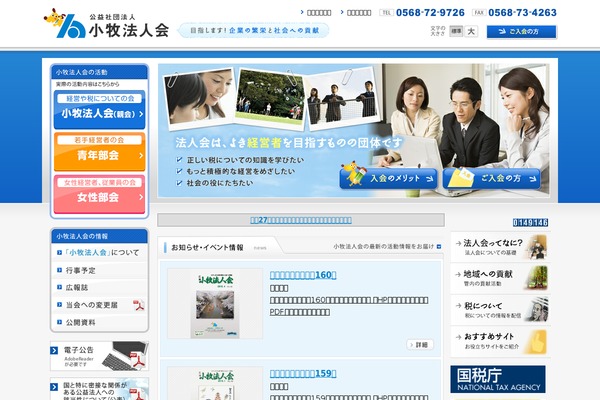Open the 電子公告 banner
Image resolution: width=600 pixels, height=400 pixels.
(99, 356)
